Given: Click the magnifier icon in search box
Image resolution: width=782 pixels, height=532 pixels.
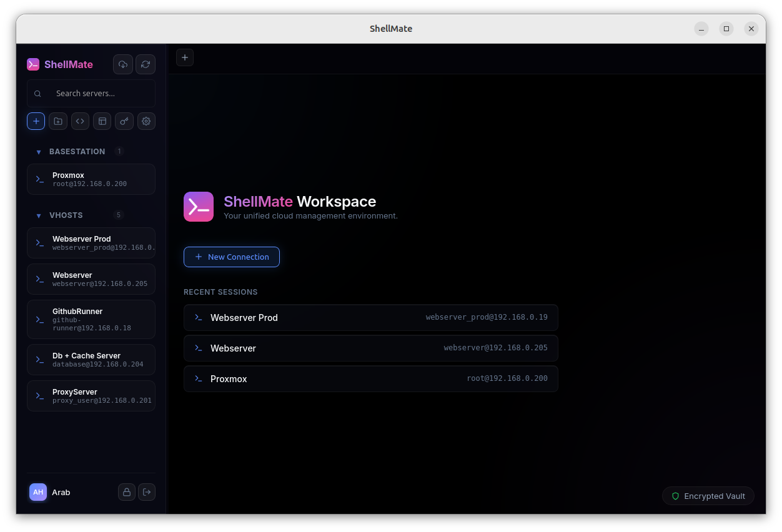Looking at the screenshot, I should [38, 94].
